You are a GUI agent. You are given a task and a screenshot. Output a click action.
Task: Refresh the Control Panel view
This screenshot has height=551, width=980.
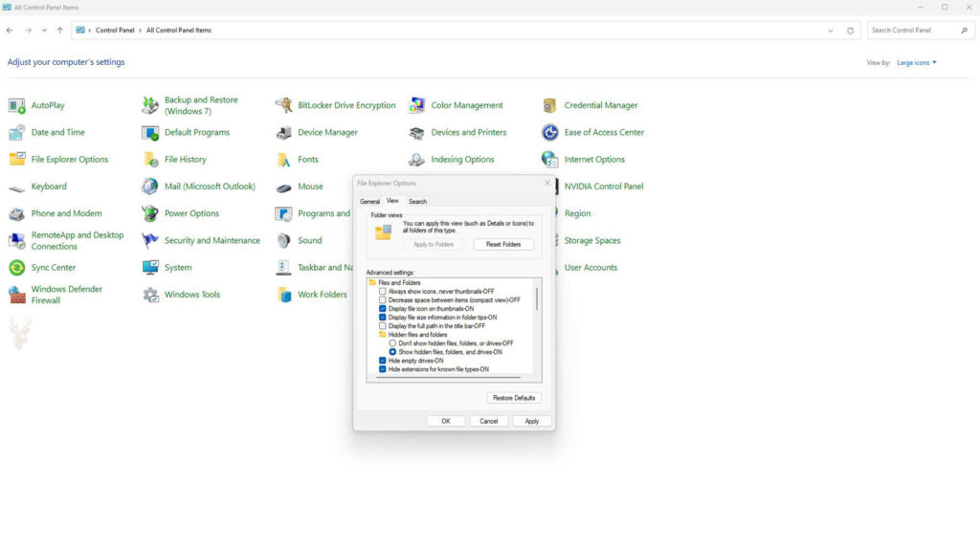click(850, 31)
